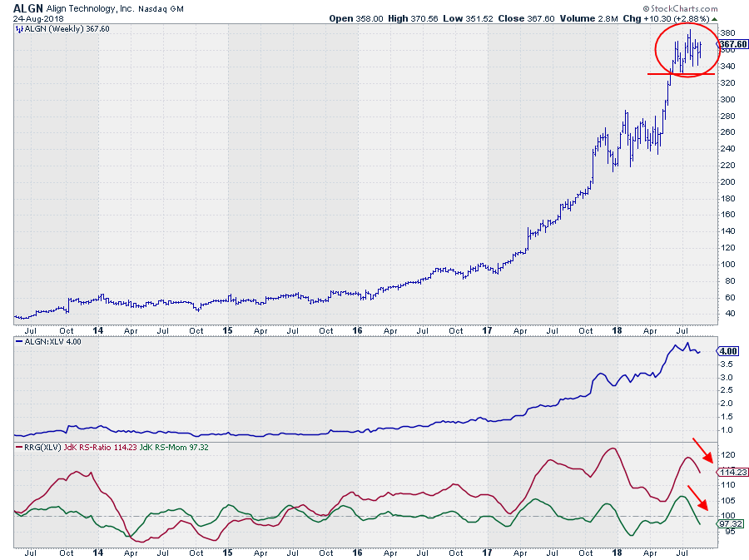This screenshot has height=560, width=749.
Task: Click the 97.32 RS-Mom value tag
Action: pos(731,523)
